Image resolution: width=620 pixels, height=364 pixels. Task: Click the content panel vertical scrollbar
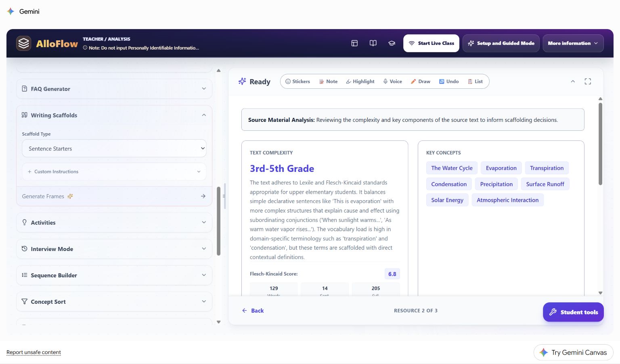pyautogui.click(x=600, y=144)
